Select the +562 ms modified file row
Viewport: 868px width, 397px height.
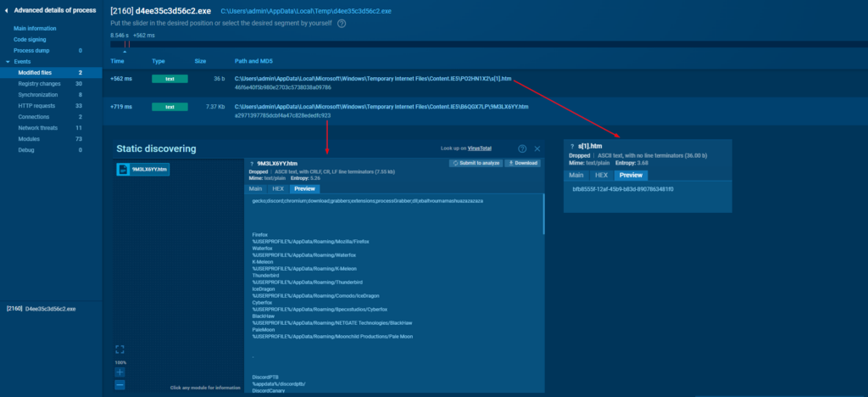339,82
